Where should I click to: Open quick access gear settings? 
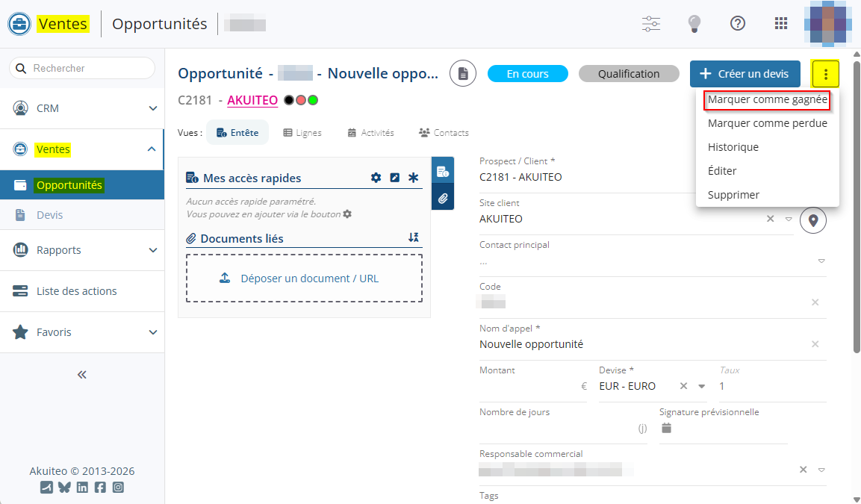[376, 178]
